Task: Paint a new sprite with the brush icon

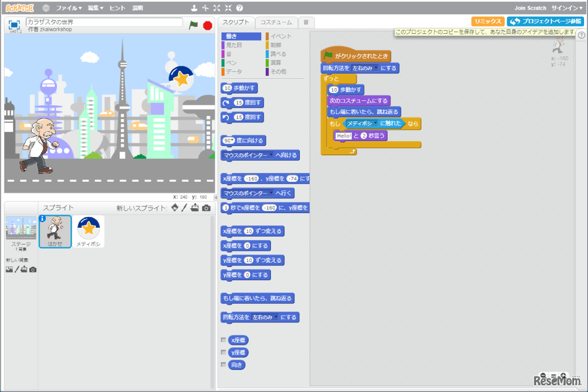Action: coord(184,207)
